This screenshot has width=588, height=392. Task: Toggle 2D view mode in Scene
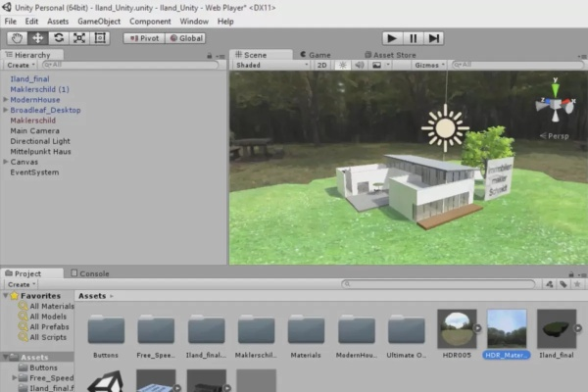click(x=322, y=66)
